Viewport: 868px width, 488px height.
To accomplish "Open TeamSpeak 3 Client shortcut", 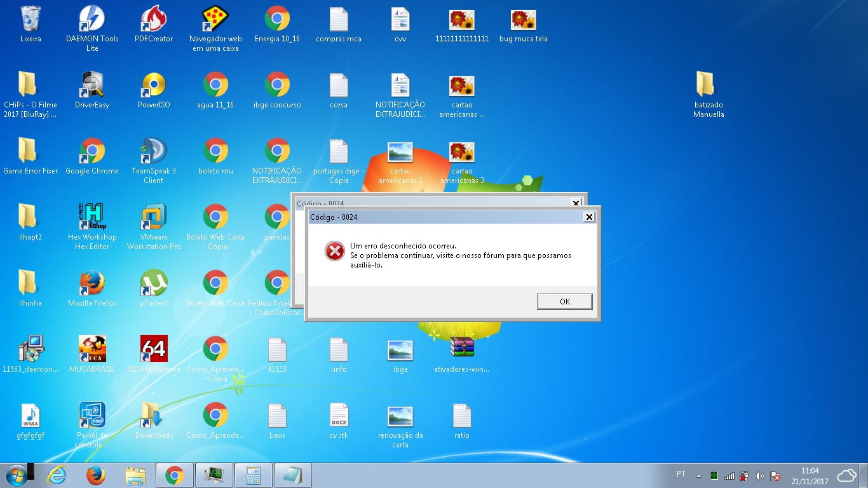I will [x=154, y=152].
